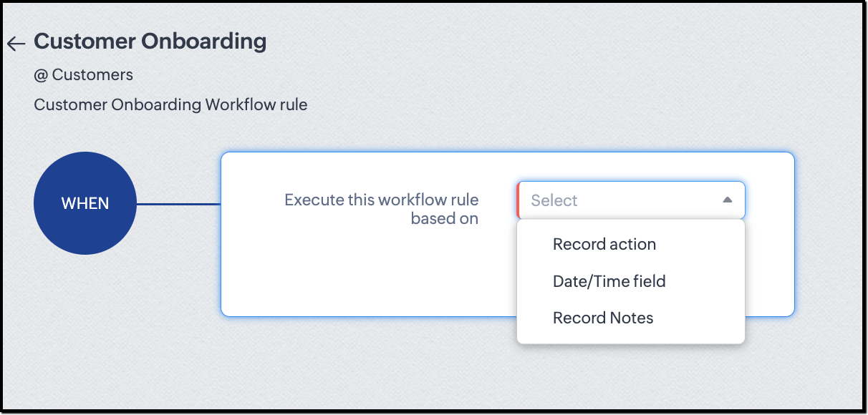Image resolution: width=868 pixels, height=415 pixels.
Task: Click the line connecting WHEN to the card
Action: (x=178, y=204)
